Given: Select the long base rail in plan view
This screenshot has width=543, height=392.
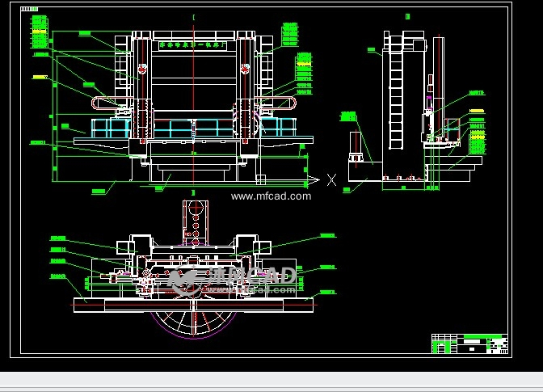Looking at the screenshot, I should (194, 302).
